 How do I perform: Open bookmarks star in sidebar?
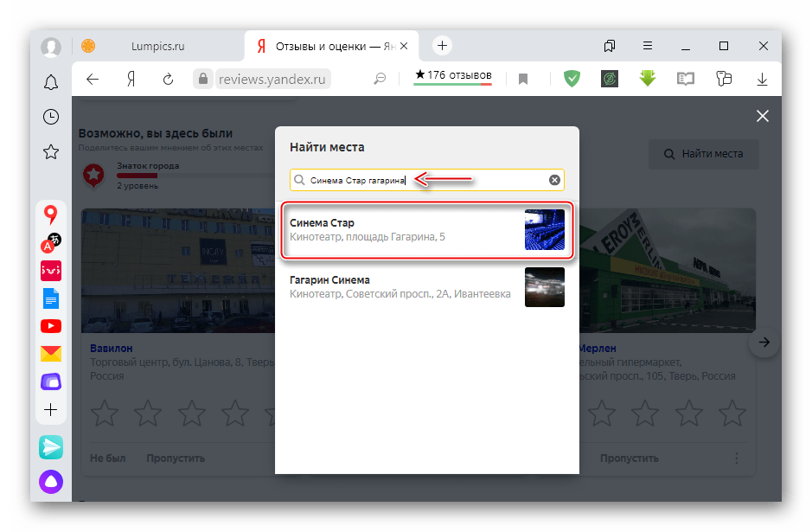pos(51,152)
